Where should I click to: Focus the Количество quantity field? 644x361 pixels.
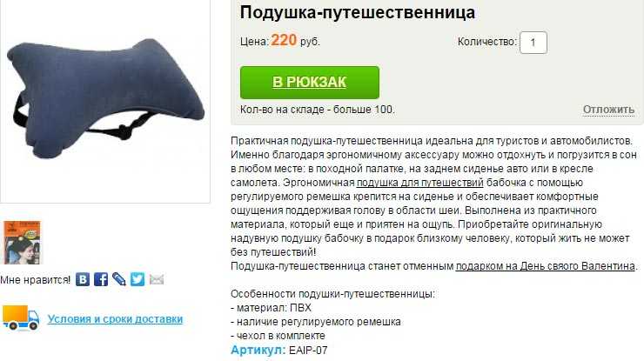(533, 43)
